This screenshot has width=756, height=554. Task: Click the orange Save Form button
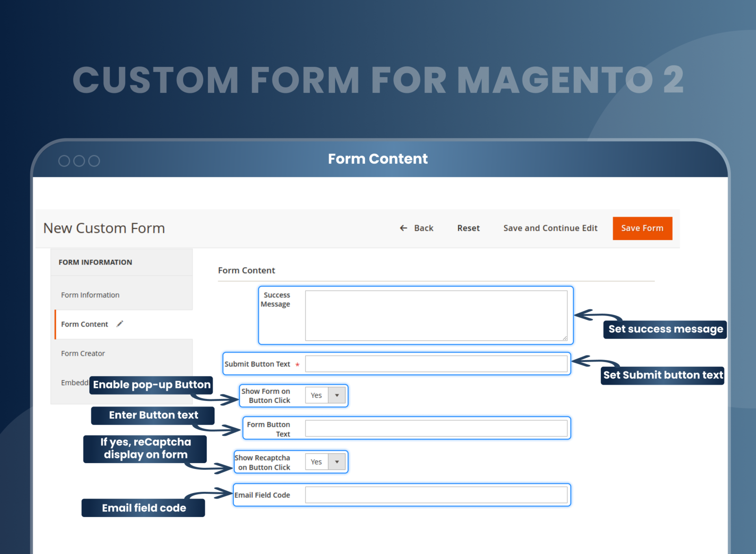point(642,228)
